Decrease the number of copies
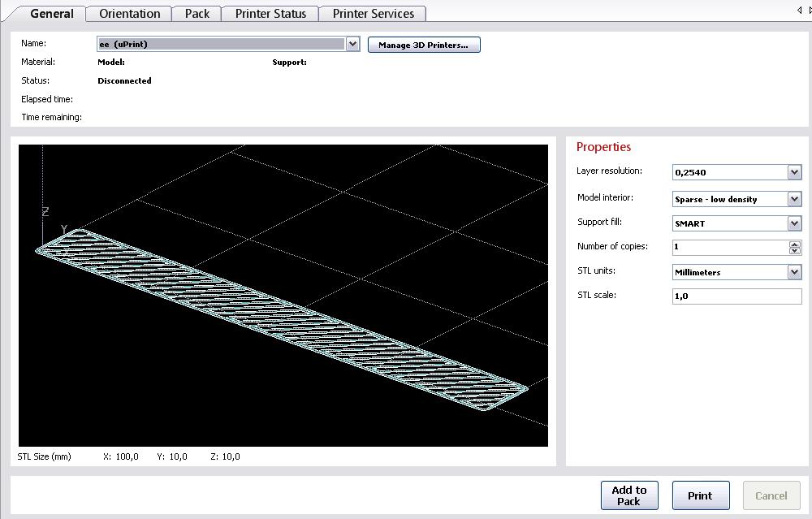This screenshot has width=812, height=519. [794, 251]
